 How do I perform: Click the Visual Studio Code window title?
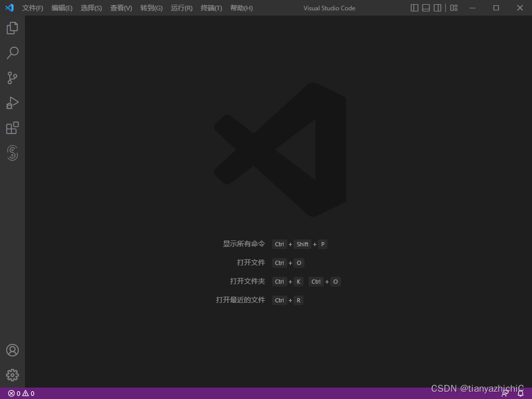click(x=329, y=8)
